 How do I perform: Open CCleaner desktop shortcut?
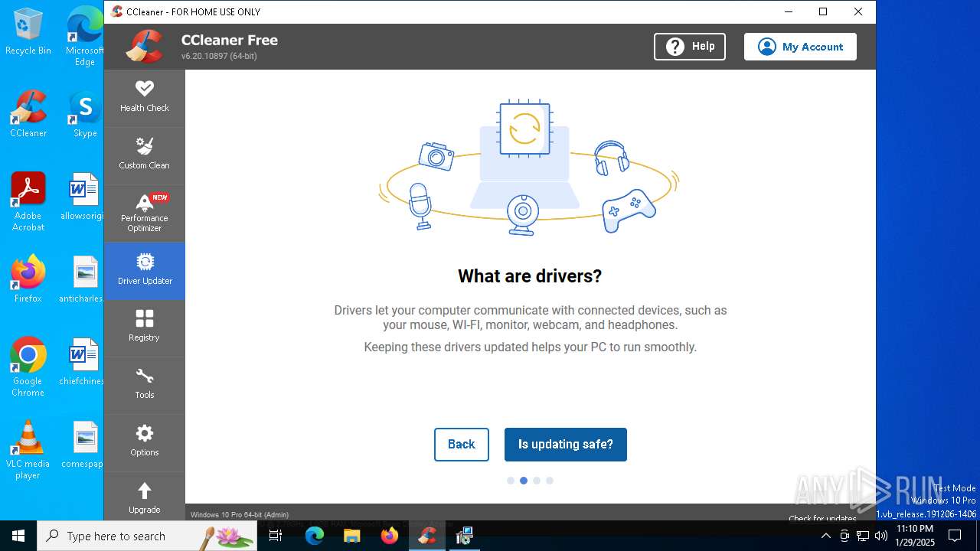tap(28, 115)
